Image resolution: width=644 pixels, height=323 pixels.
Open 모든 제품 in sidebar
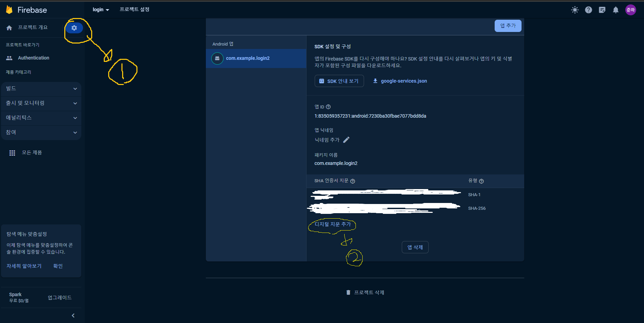point(32,153)
